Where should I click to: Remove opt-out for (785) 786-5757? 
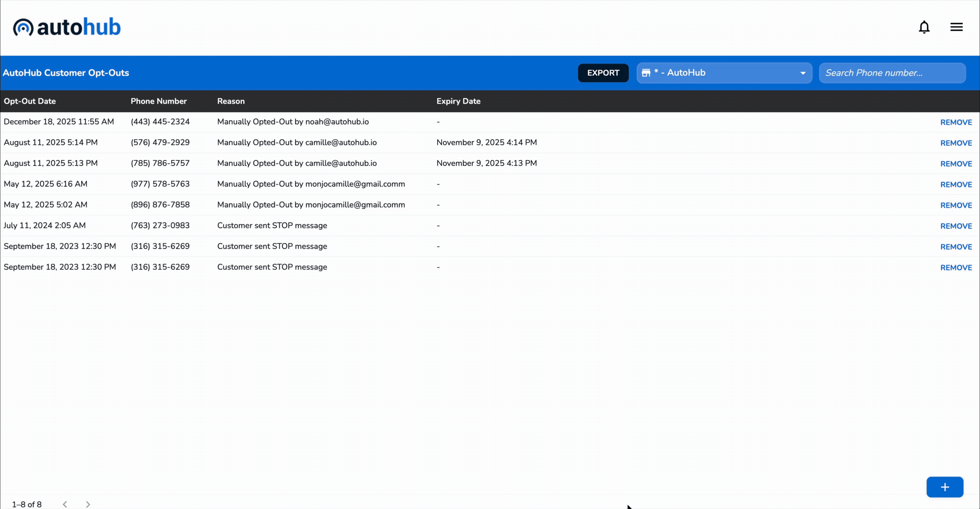(x=956, y=164)
